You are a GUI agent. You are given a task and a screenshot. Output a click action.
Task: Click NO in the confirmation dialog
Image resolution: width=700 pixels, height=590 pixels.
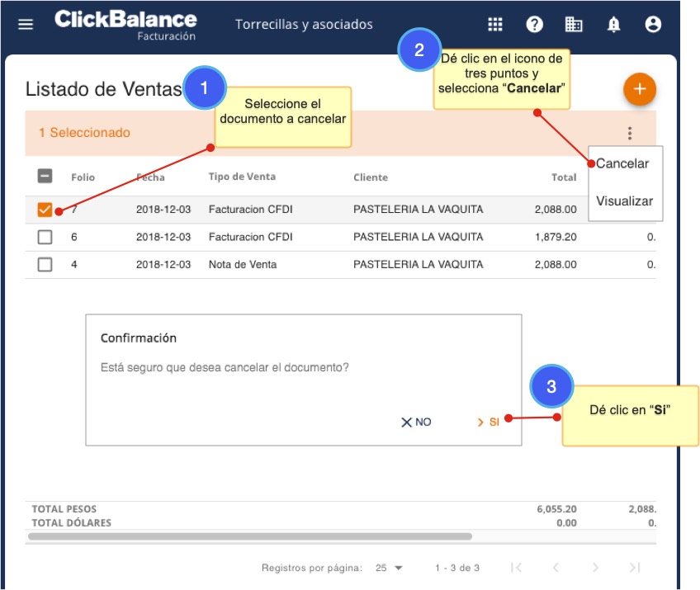point(417,422)
